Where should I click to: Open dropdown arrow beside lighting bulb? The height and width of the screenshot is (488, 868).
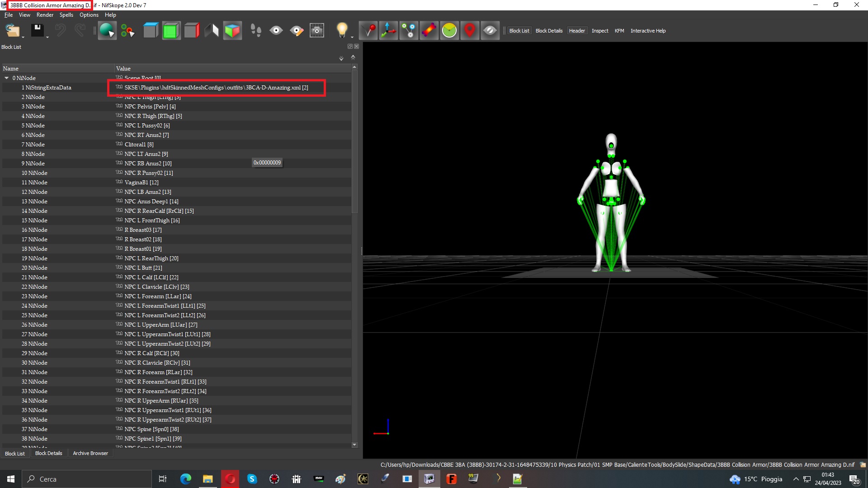(x=352, y=37)
